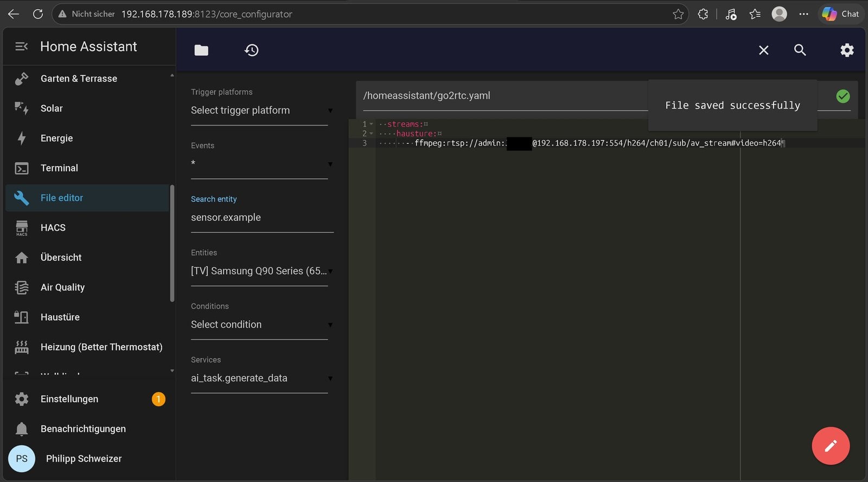Open the Benachrichtigungen notifications item
Screen dimensions: 868x482
[88, 429]
